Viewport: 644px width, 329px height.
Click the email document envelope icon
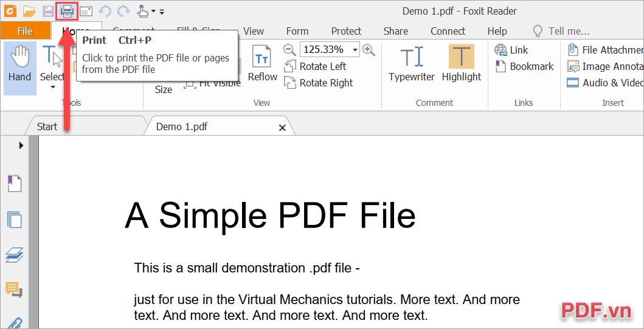click(x=86, y=12)
